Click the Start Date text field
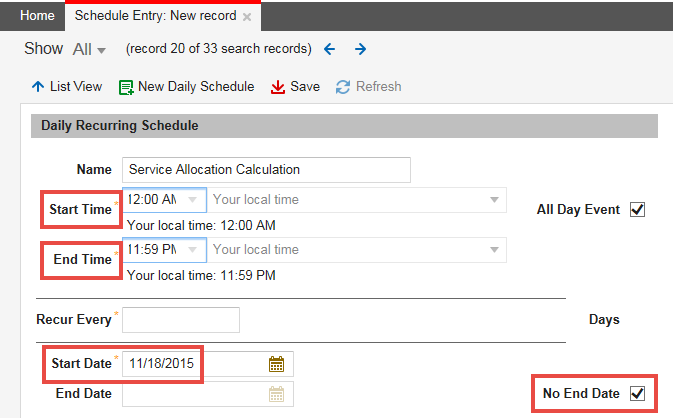 point(194,364)
